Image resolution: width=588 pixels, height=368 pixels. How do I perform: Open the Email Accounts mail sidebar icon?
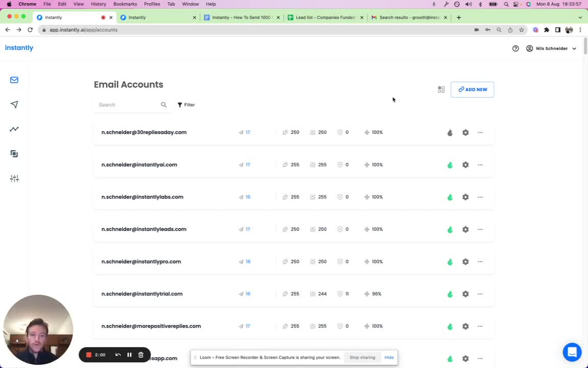point(14,80)
